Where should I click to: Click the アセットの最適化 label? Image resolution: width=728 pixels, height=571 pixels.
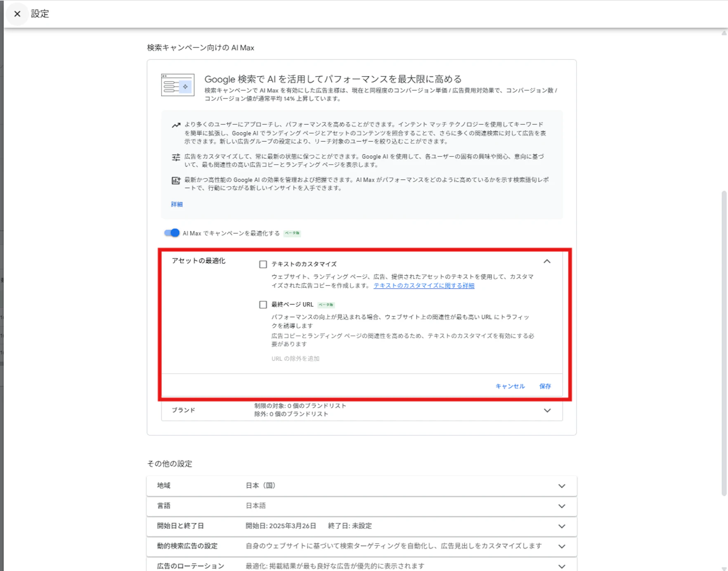coord(199,261)
